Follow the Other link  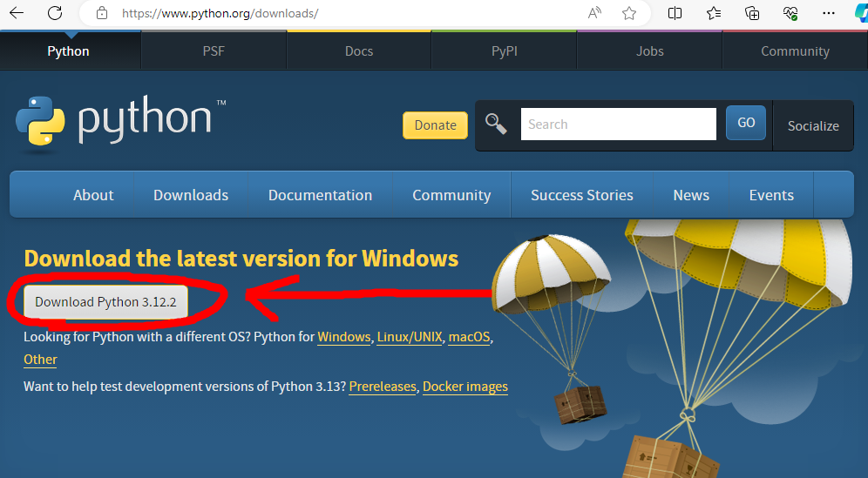40,360
